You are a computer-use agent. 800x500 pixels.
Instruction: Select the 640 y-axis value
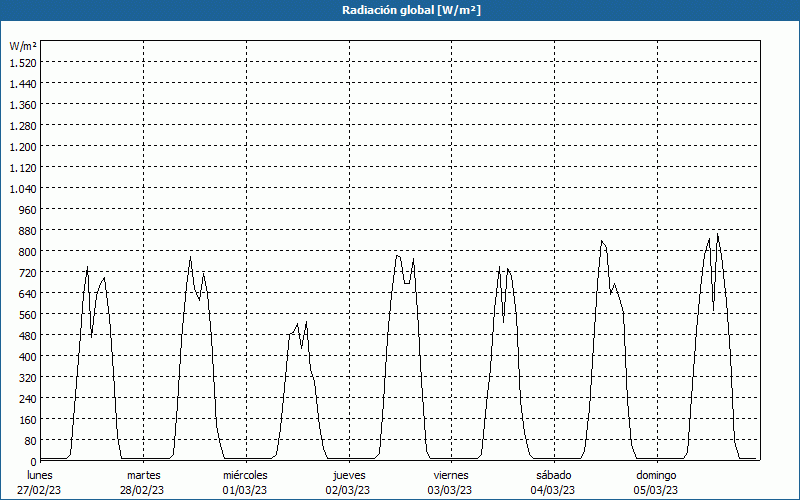pyautogui.click(x=28, y=293)
